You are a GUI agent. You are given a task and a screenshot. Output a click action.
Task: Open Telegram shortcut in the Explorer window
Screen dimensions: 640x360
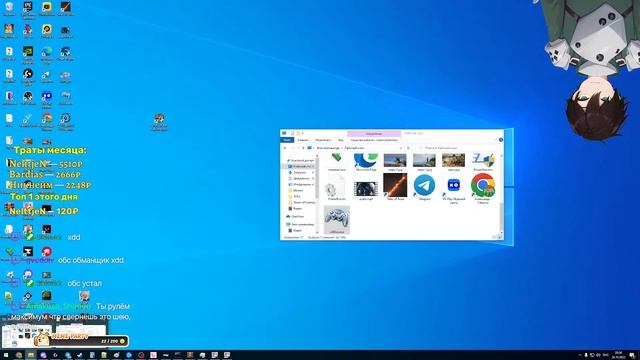[424, 187]
